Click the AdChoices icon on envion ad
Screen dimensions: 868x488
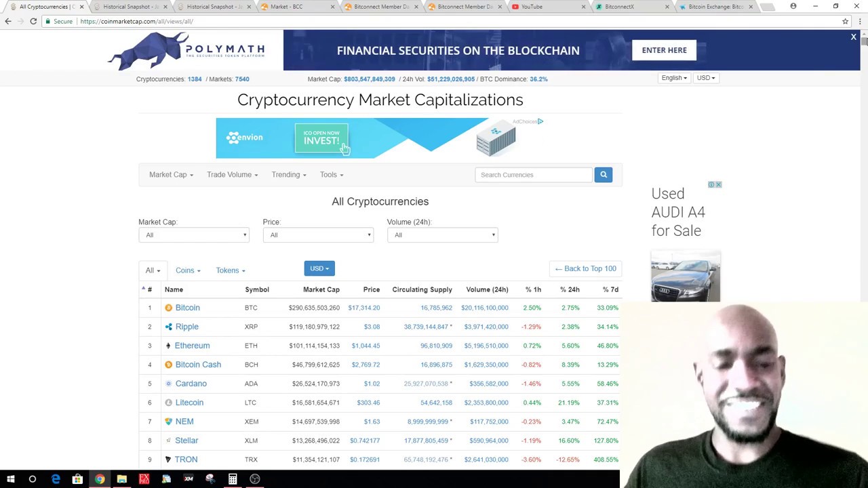(540, 121)
